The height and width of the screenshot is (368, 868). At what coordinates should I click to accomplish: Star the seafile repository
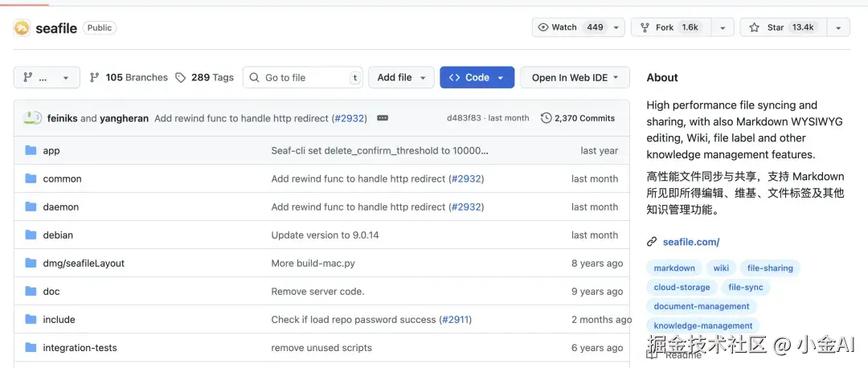[784, 27]
